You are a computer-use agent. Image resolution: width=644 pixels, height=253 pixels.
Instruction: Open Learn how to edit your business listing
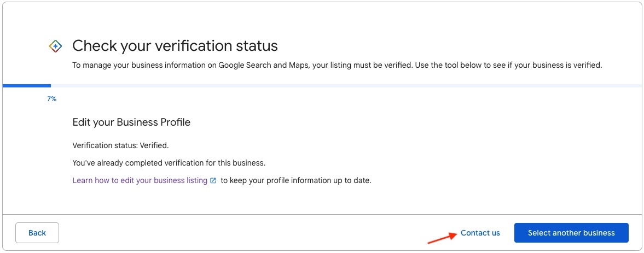(140, 180)
